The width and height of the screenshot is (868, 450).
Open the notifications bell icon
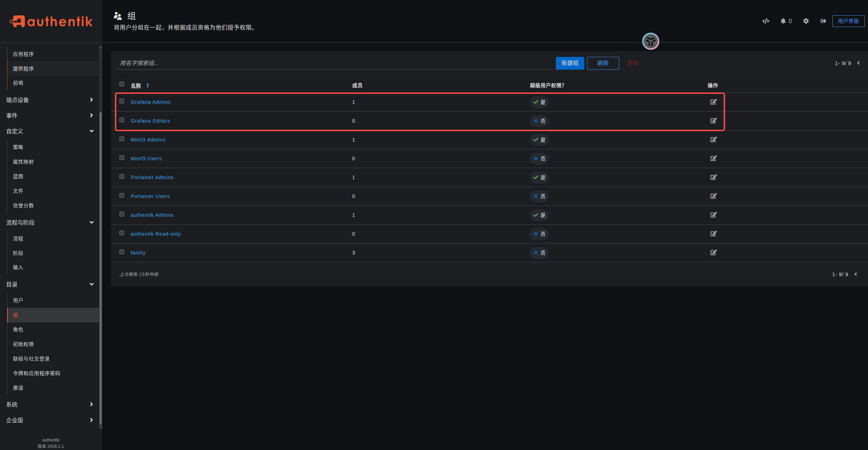pos(783,21)
